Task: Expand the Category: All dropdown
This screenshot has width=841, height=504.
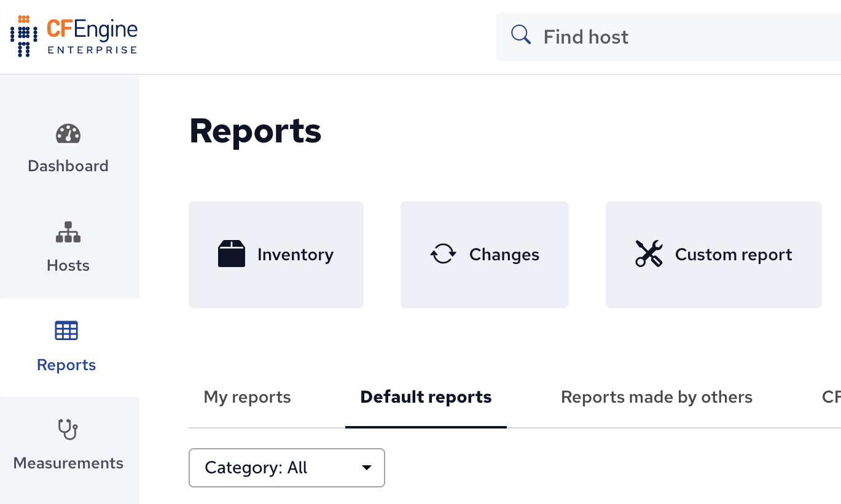Action: (287, 468)
